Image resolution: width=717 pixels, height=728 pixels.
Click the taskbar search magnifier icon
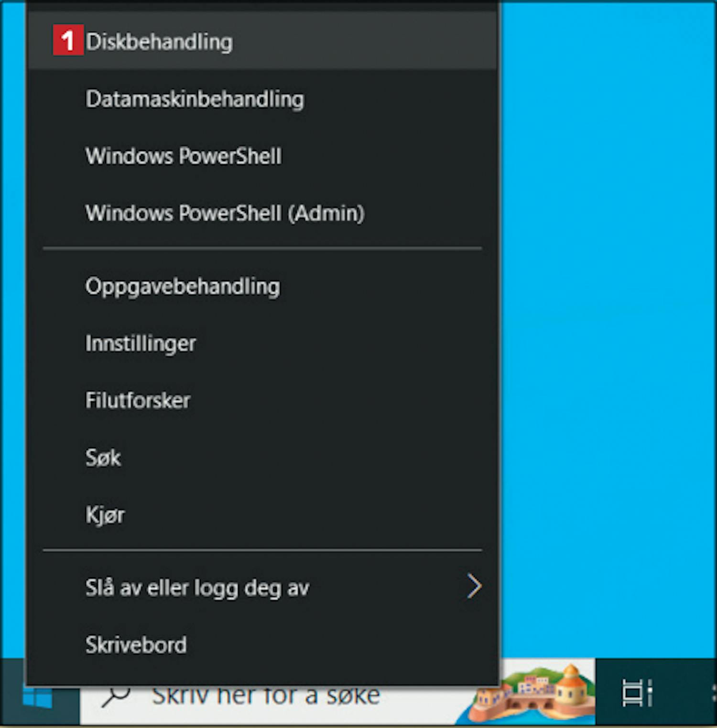pos(116,696)
